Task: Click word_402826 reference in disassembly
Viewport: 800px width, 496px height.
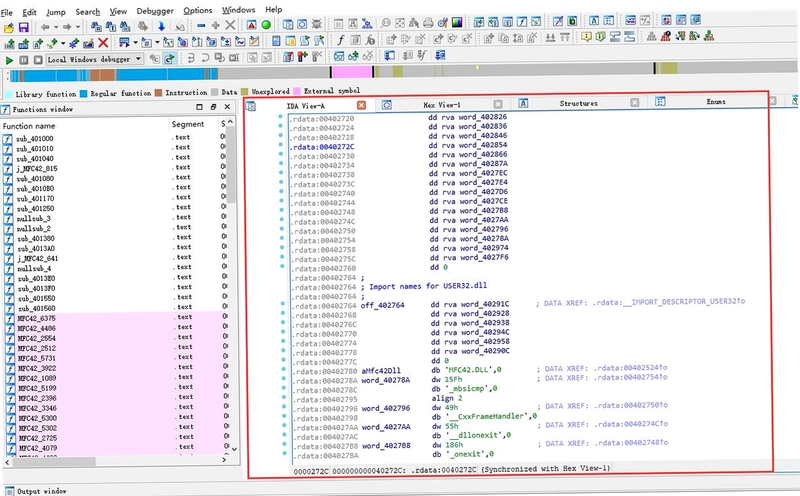Action: click(483, 116)
